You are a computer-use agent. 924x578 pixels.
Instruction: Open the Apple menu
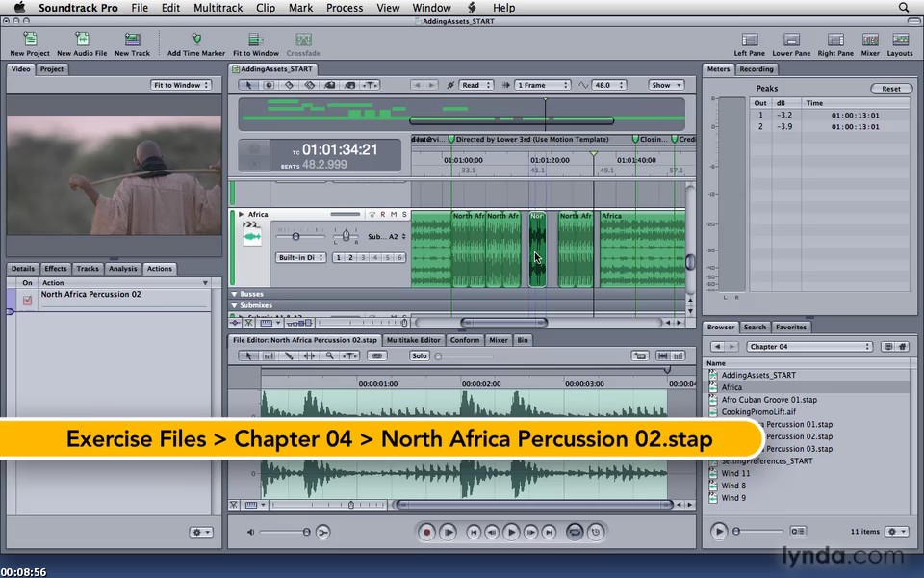point(19,7)
